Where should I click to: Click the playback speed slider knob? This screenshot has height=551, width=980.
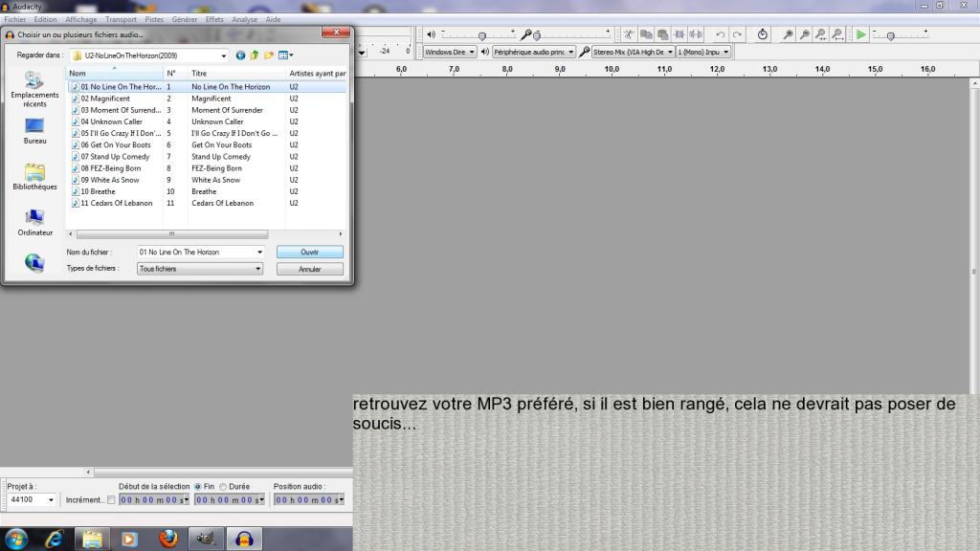891,36
